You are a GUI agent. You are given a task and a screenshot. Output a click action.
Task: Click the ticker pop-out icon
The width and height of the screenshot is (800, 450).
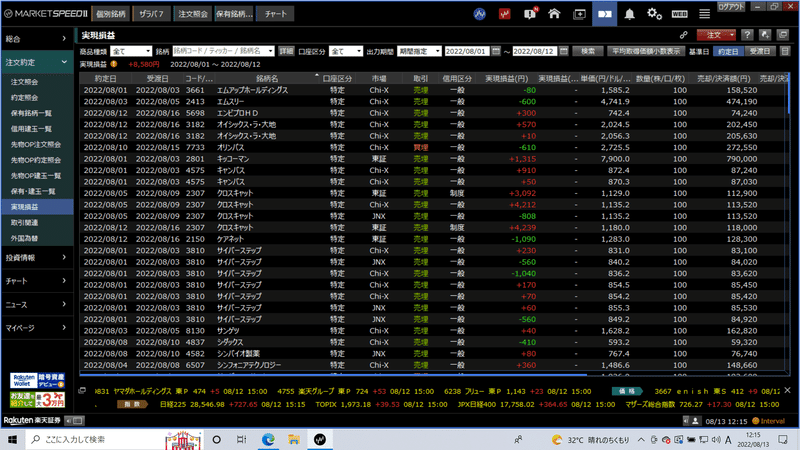coord(82,391)
